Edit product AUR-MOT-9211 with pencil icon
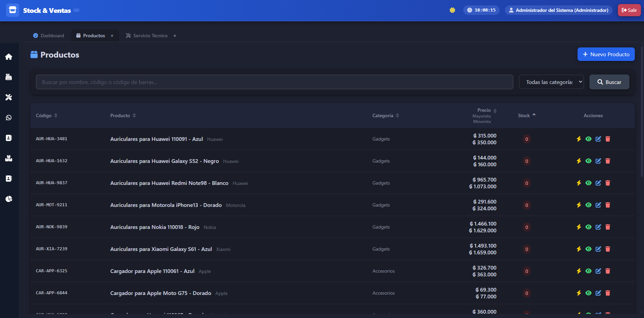The width and height of the screenshot is (644, 318). (598, 205)
